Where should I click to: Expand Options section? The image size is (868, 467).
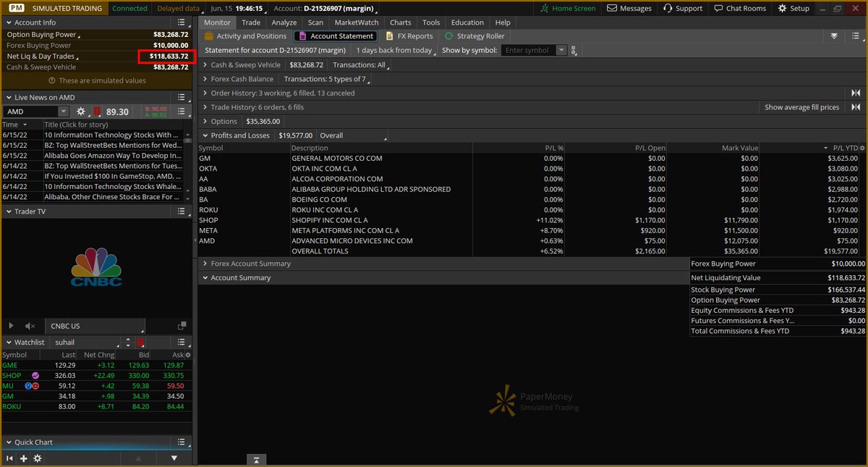coord(205,121)
